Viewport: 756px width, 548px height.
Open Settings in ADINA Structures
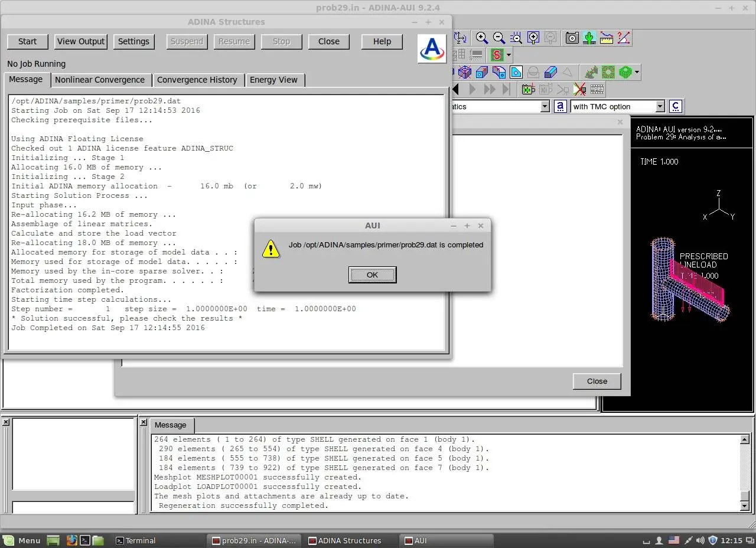[x=133, y=41]
